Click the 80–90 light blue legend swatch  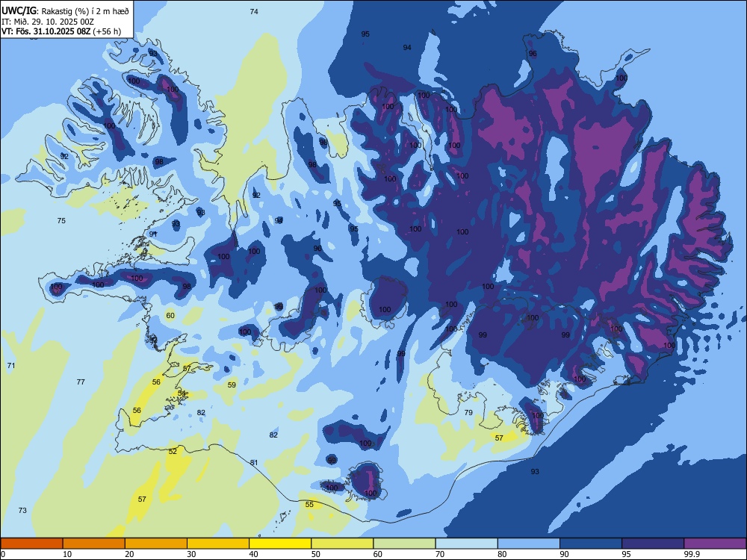click(529, 544)
